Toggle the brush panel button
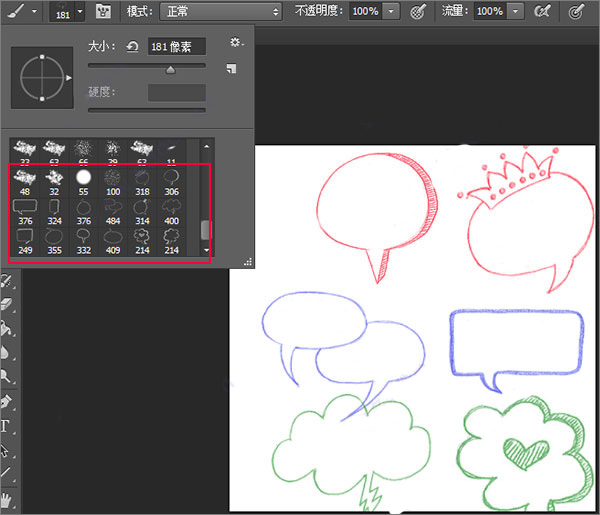This screenshot has width=600, height=515. click(102, 11)
